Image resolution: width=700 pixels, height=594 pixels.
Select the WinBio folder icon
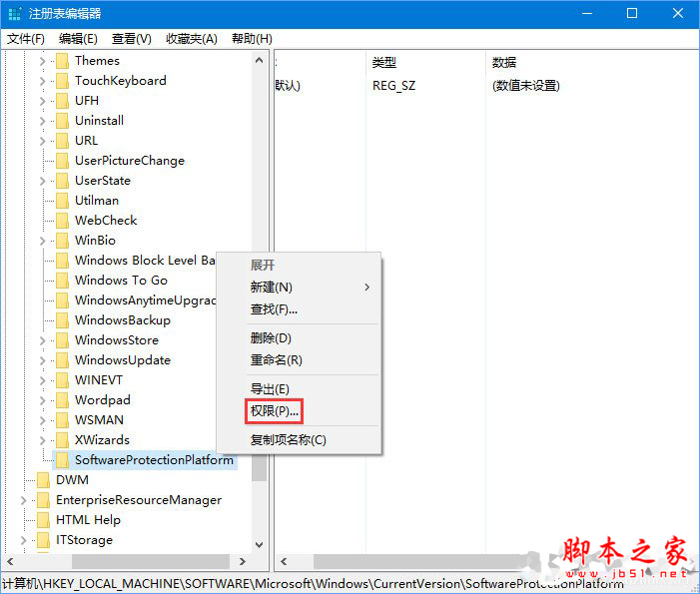63,241
